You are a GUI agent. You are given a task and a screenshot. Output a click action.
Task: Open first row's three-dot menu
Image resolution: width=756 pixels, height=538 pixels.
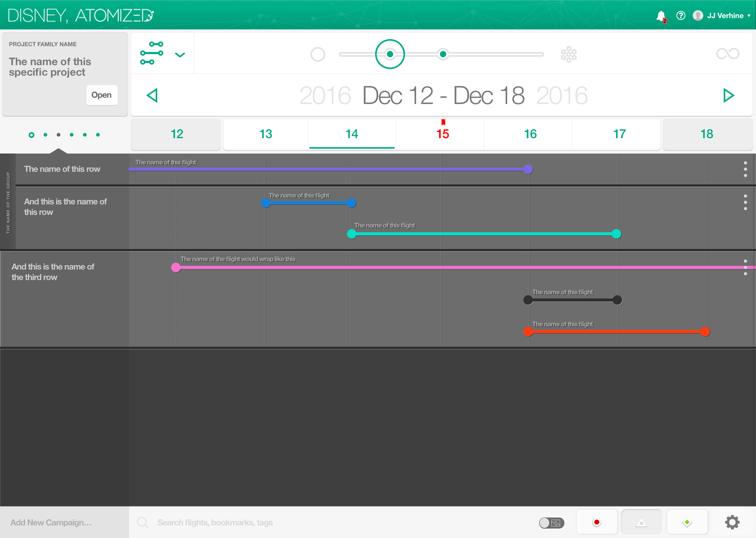745,169
